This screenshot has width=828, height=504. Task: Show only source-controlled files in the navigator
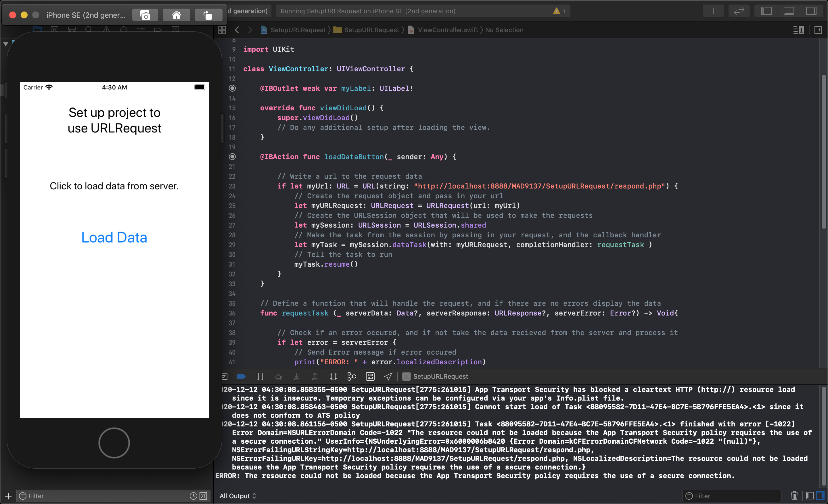pos(203,496)
